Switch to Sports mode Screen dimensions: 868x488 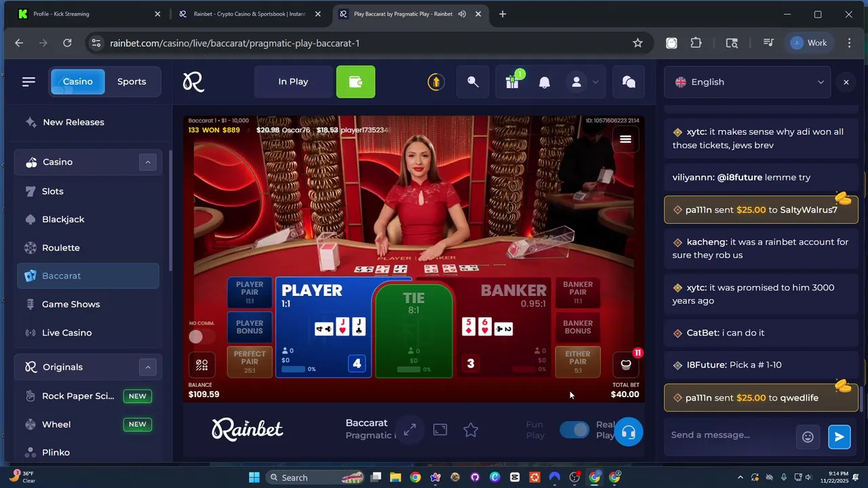point(132,81)
